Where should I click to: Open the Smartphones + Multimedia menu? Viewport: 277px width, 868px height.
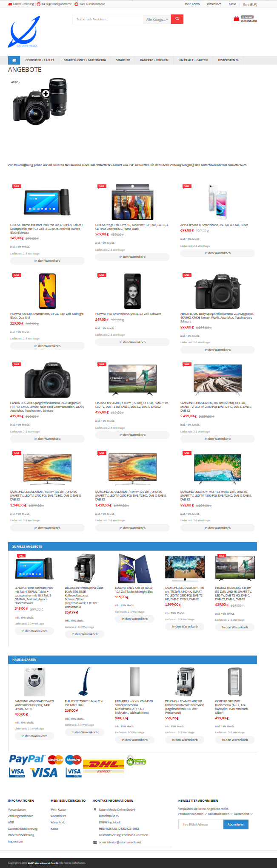point(85,60)
